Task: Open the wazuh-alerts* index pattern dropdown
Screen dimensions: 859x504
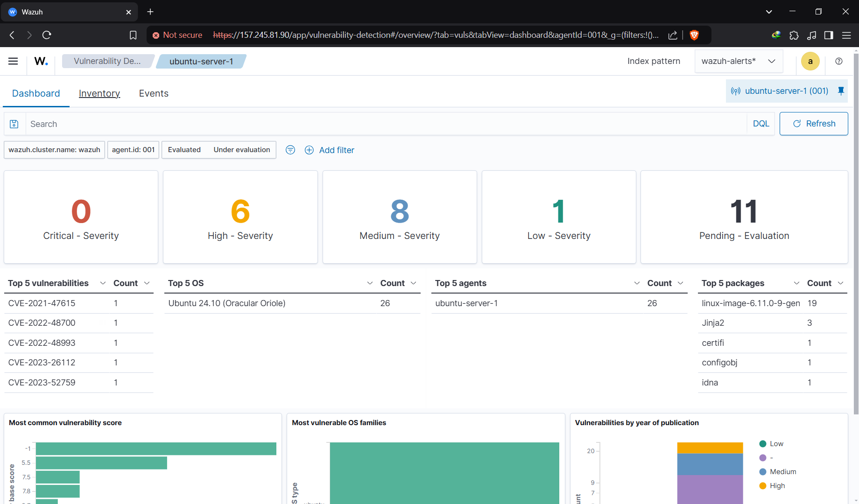Action: [x=739, y=61]
